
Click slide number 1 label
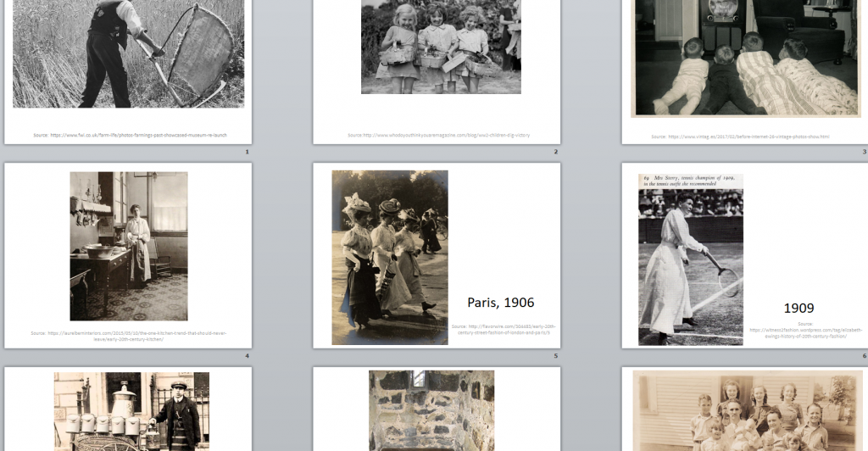click(x=247, y=152)
